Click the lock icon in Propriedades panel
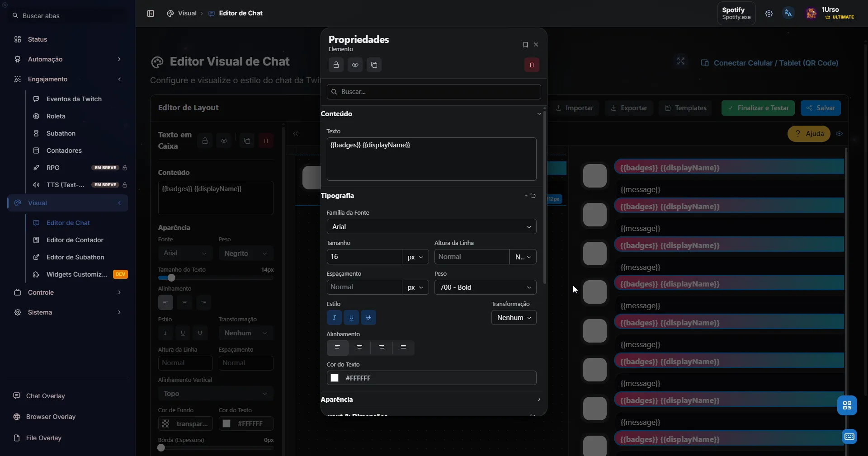This screenshot has width=868, height=456. coord(335,65)
